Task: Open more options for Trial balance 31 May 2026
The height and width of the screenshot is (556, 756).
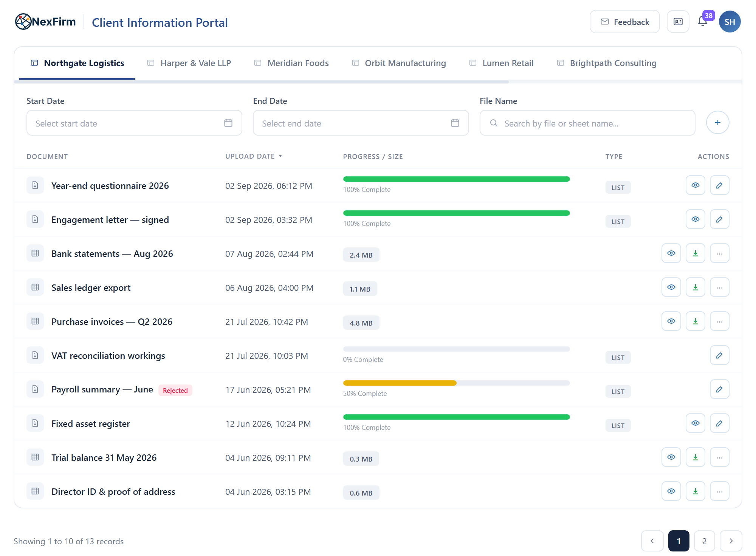Action: click(x=719, y=457)
